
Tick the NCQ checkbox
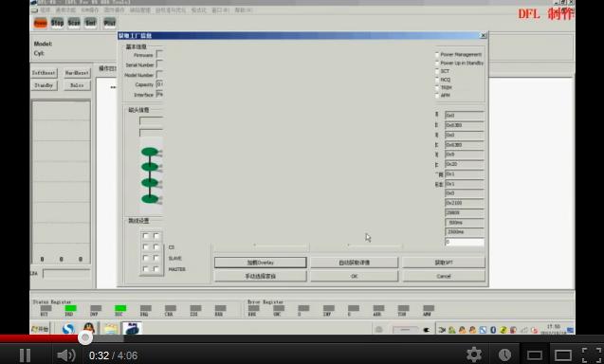[x=437, y=80]
